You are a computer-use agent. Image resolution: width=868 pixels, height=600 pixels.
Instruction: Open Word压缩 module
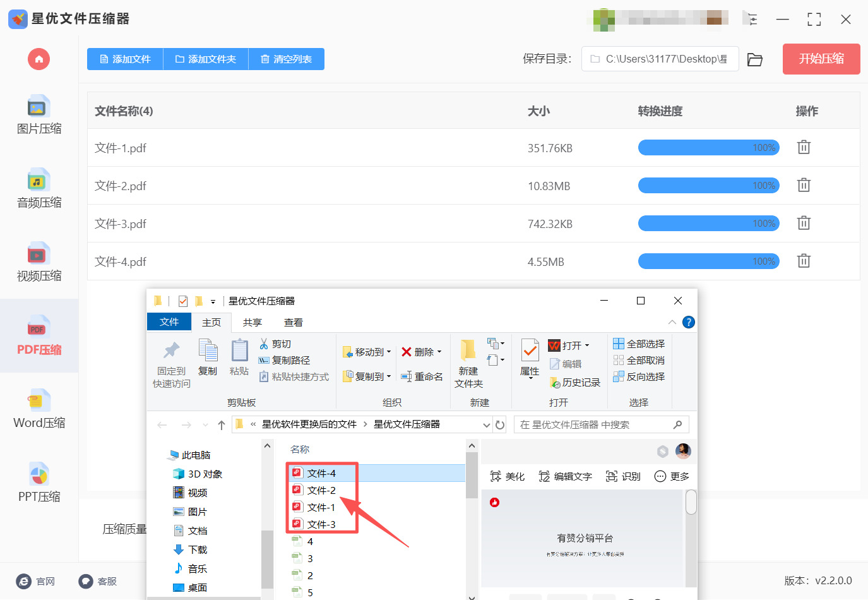tap(39, 410)
